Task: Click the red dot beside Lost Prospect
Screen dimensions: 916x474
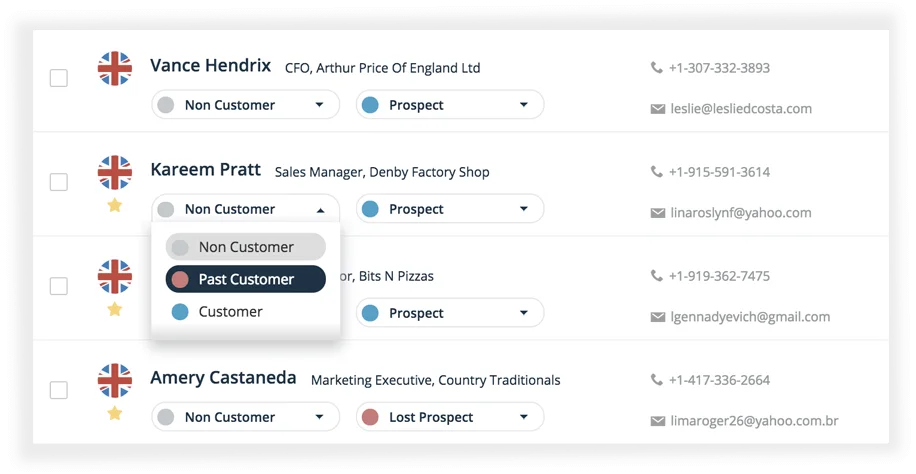Action: click(370, 417)
